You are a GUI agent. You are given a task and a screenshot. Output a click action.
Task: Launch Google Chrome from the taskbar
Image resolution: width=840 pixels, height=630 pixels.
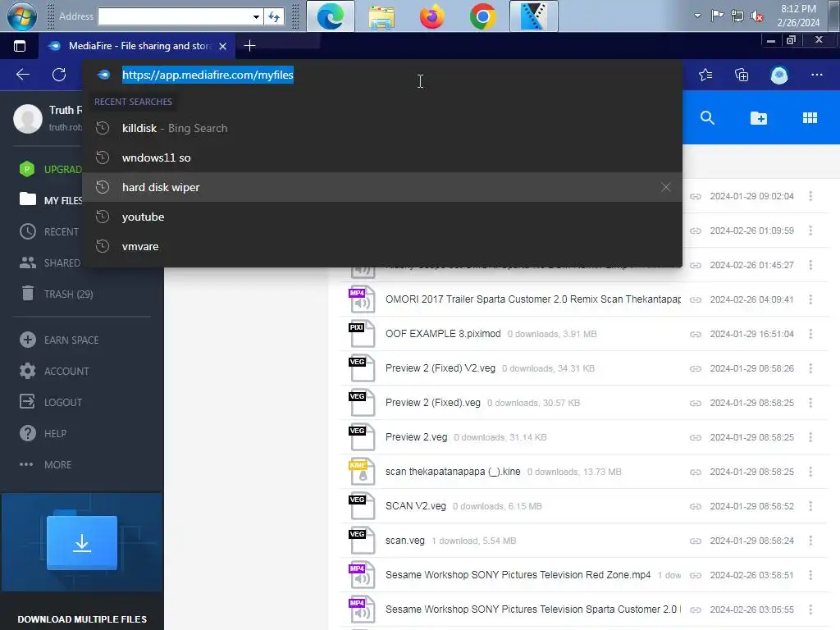click(x=482, y=16)
